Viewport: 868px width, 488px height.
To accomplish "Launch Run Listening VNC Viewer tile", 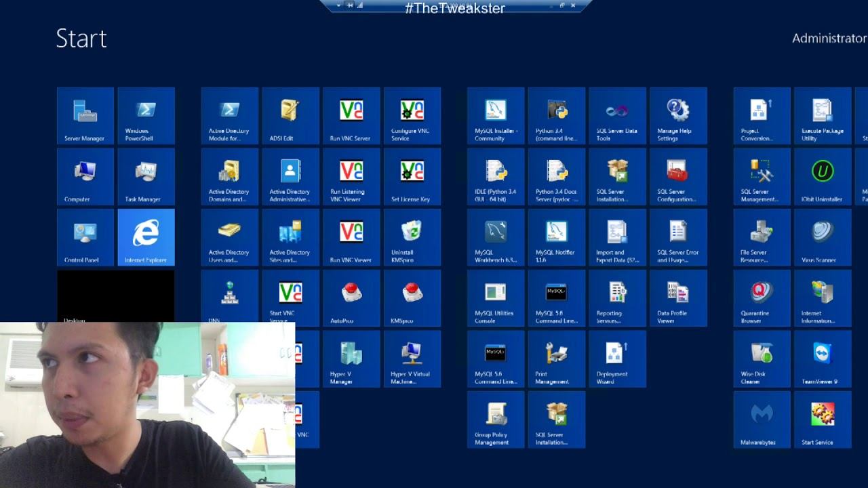I will pyautogui.click(x=351, y=177).
